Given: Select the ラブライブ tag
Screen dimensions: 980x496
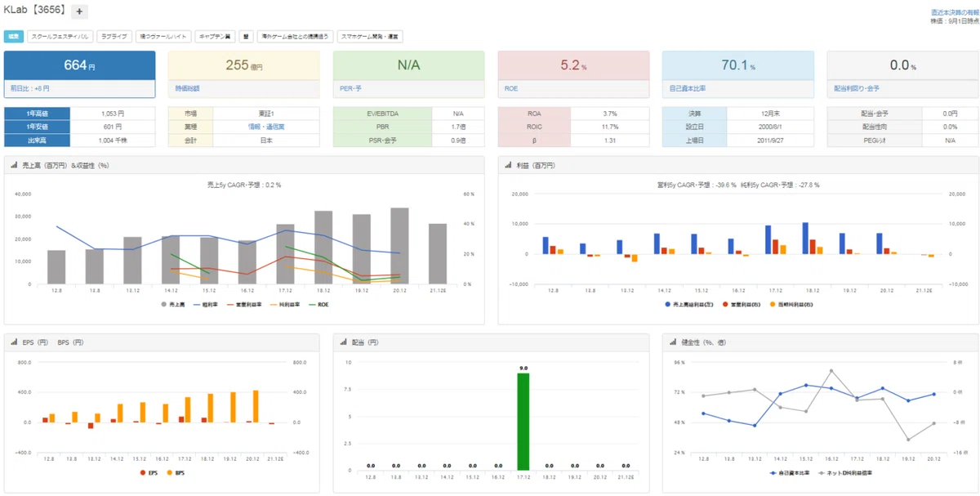Looking at the screenshot, I should tap(114, 36).
